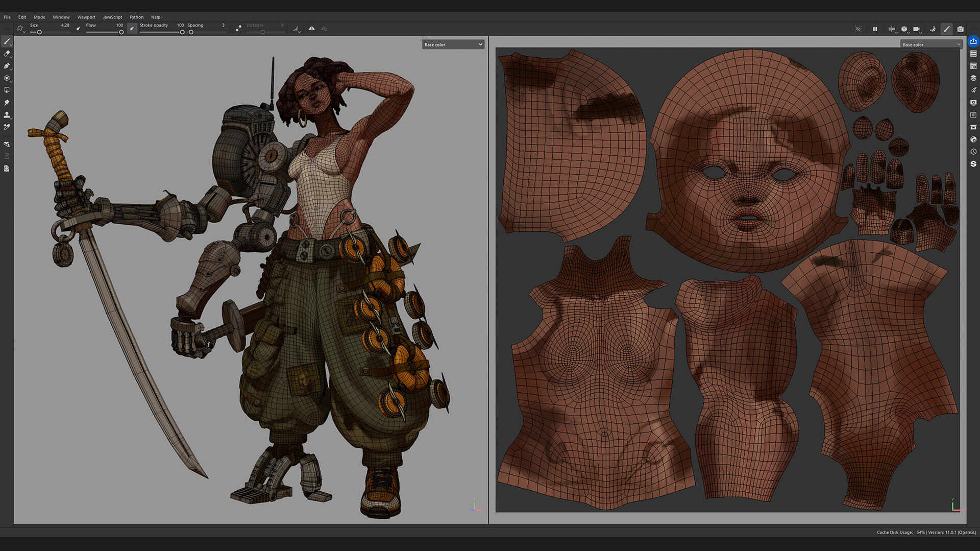Open the Mode menu
Screen dimensions: 980x551
click(x=39, y=17)
